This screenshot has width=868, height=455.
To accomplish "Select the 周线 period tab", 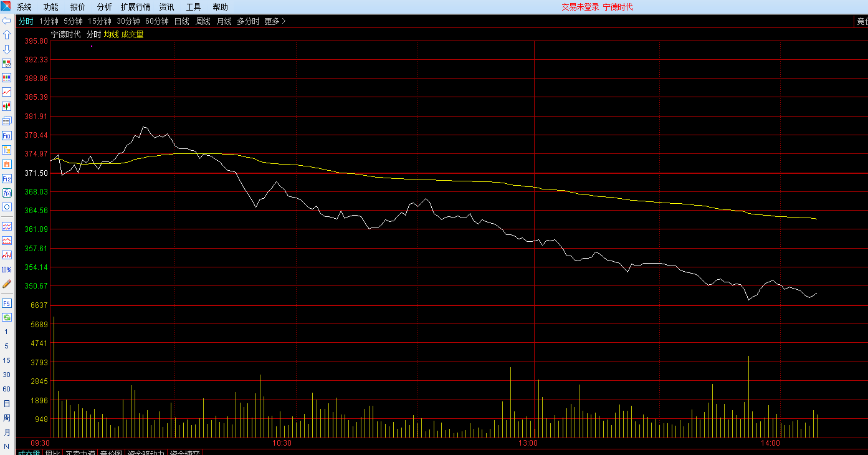I will 203,21.
